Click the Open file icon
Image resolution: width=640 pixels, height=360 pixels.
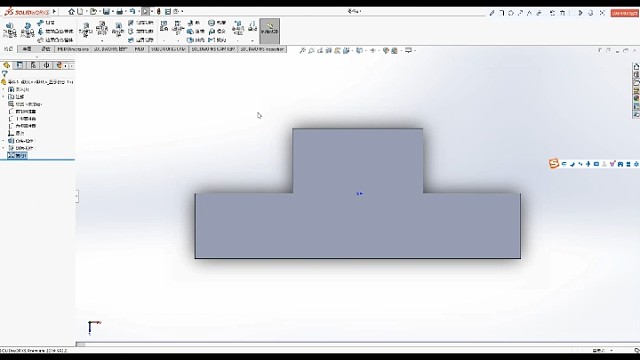coord(93,12)
